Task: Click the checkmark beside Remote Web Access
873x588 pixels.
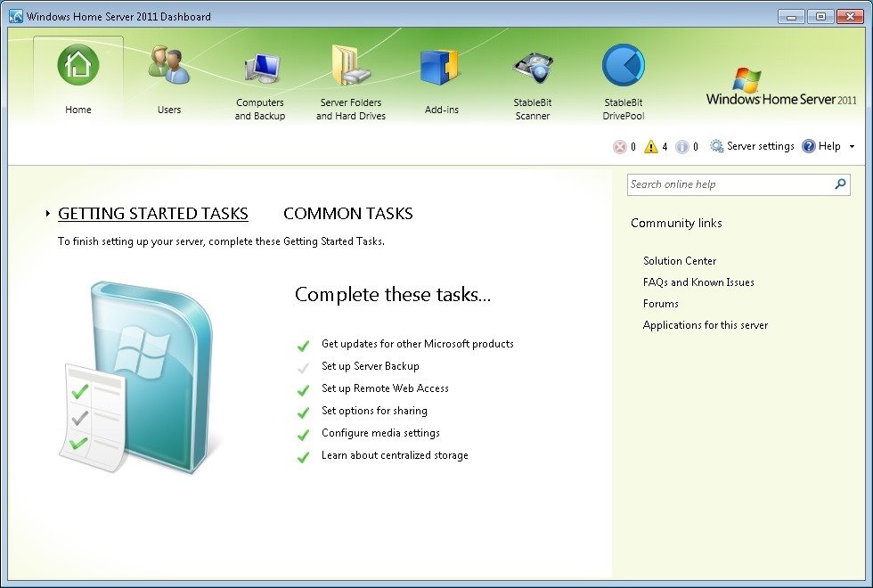Action: tap(303, 390)
